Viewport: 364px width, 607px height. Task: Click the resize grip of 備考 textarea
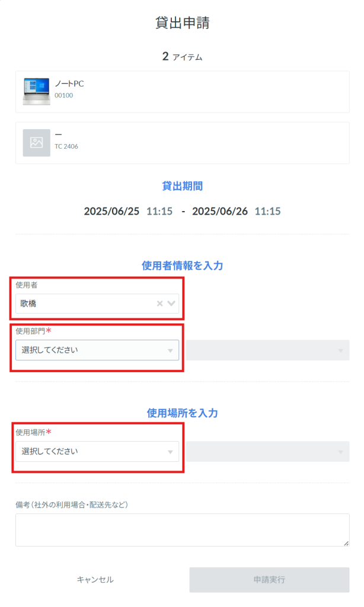pos(346,543)
